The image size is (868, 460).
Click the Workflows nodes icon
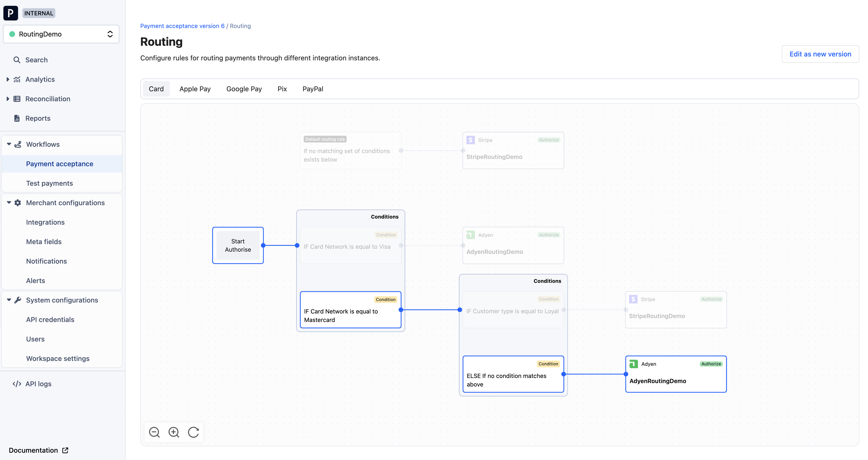click(x=18, y=145)
